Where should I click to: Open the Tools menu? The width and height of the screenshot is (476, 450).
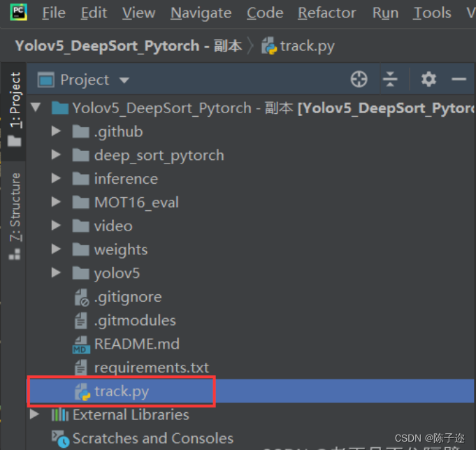tap(432, 13)
